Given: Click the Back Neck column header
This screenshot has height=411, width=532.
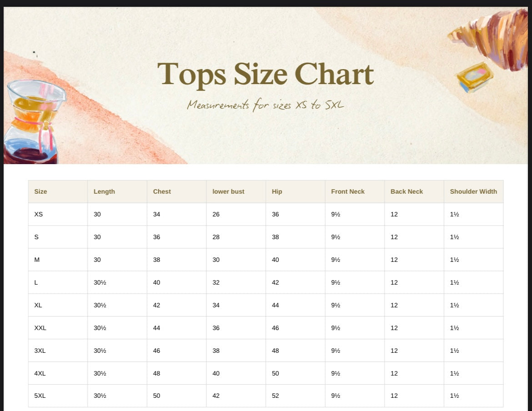Looking at the screenshot, I should (407, 191).
